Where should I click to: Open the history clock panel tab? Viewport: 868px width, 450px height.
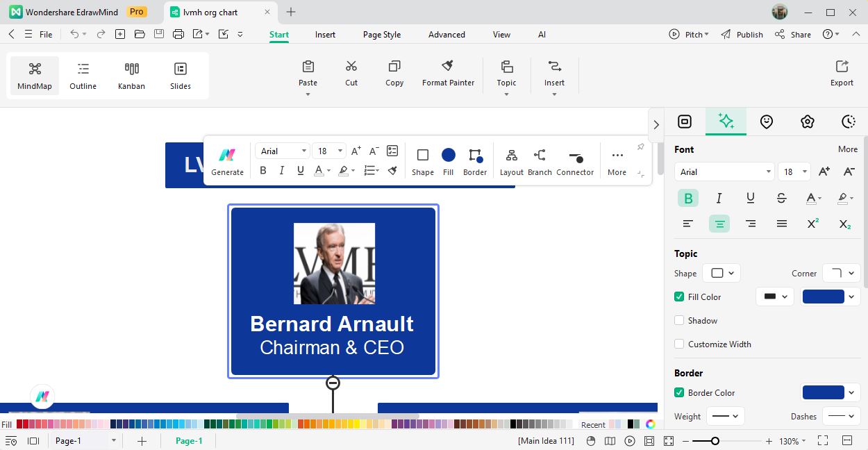848,122
